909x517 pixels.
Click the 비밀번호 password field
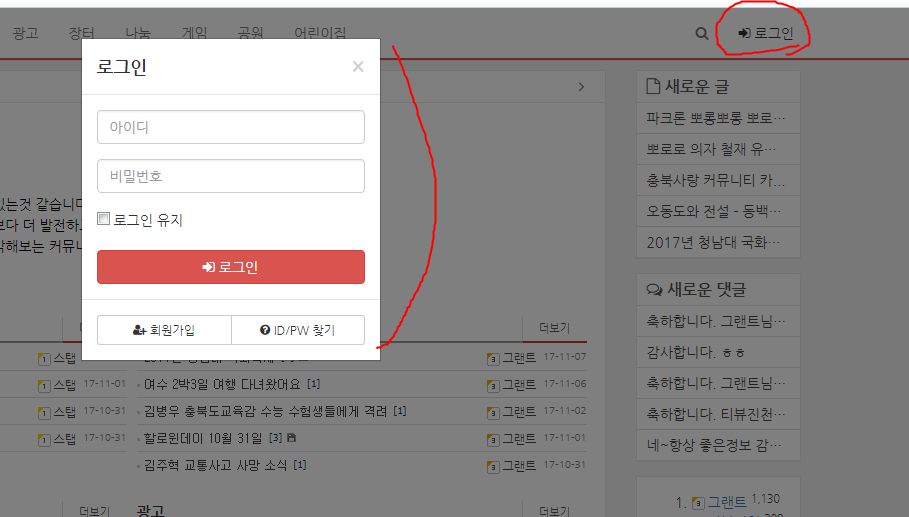(230, 176)
